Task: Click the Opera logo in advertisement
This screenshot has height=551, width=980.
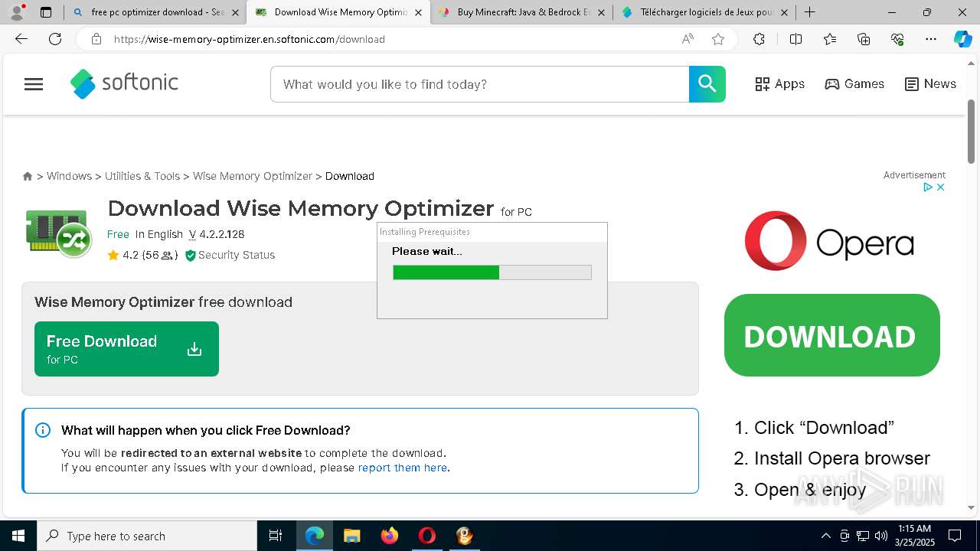Action: point(829,241)
